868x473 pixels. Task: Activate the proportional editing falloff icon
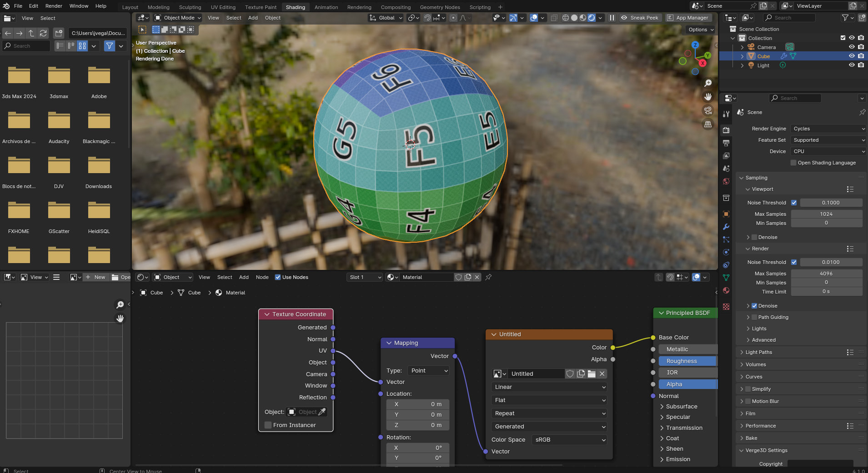pos(462,18)
